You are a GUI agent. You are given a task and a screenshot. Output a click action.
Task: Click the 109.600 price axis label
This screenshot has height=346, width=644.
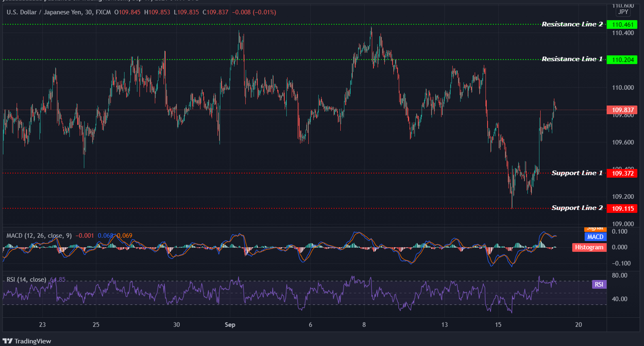(x=623, y=142)
